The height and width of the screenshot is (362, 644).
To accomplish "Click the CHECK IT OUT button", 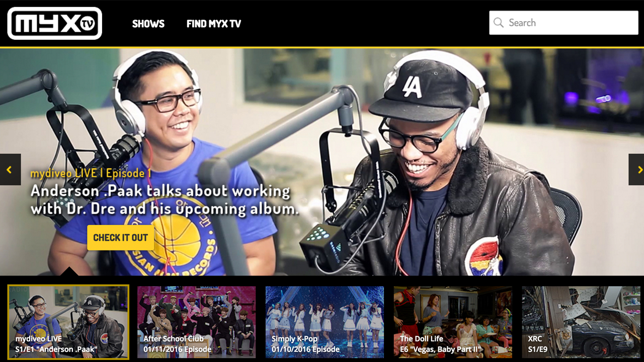I will [120, 237].
